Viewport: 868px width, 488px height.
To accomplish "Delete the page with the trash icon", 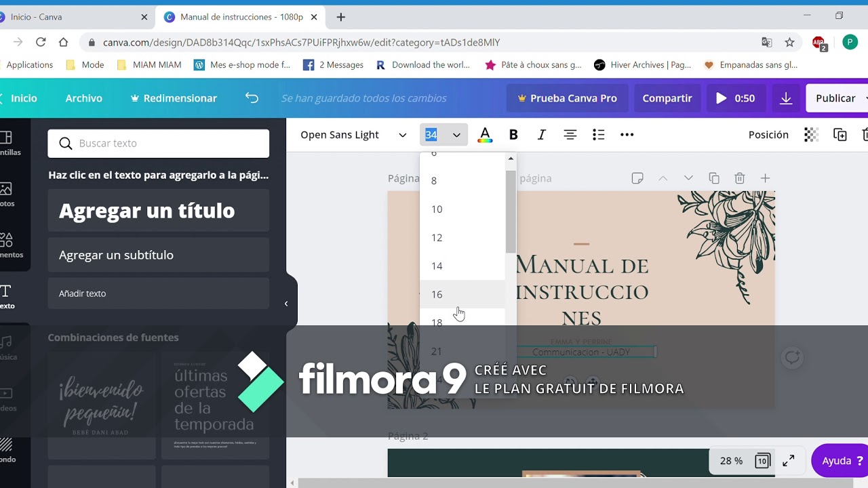I will click(740, 178).
